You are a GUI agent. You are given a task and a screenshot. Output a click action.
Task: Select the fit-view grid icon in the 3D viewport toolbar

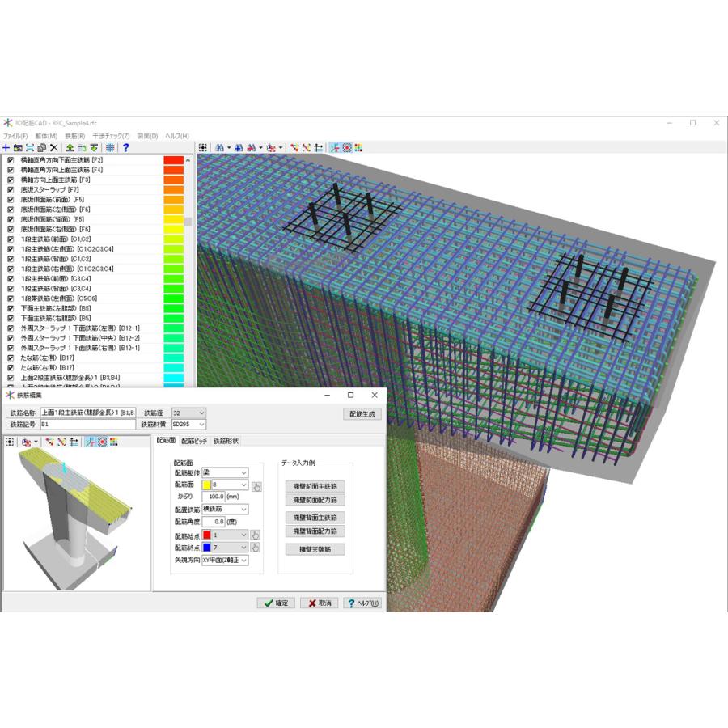pyautogui.click(x=202, y=146)
